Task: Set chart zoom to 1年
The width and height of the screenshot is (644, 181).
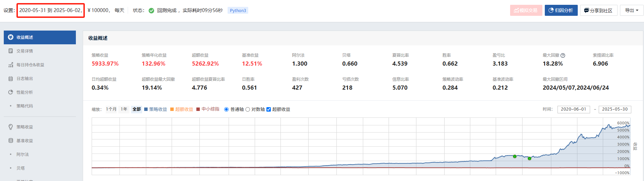Action: tap(124, 109)
